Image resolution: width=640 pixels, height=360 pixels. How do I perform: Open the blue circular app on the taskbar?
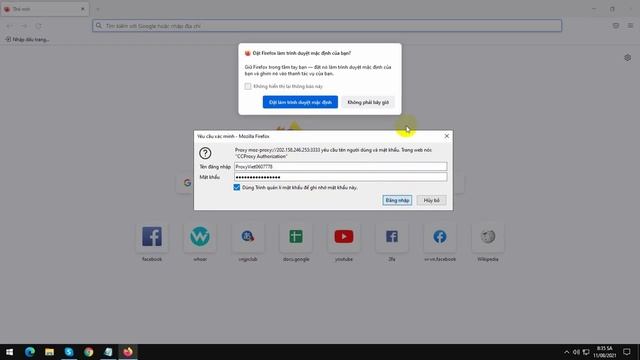coord(69,352)
